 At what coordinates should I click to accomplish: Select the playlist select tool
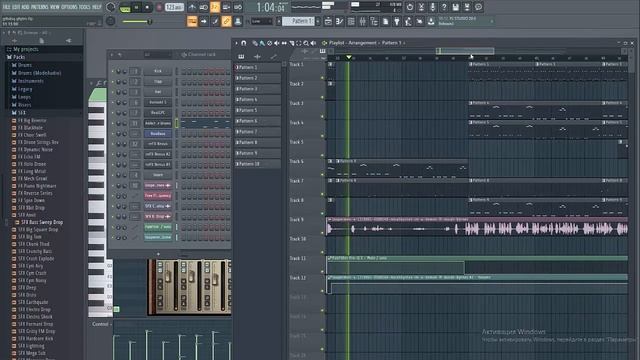coord(299,43)
